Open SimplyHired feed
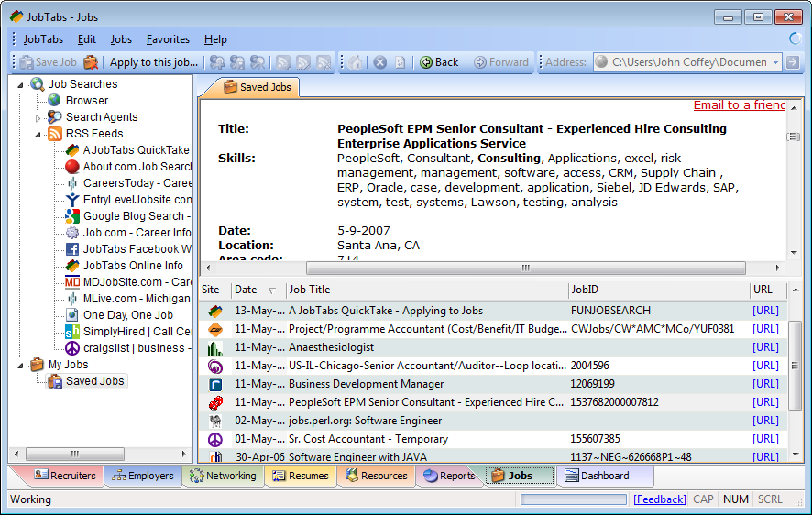Viewport: 812px width, 515px height. point(137,332)
